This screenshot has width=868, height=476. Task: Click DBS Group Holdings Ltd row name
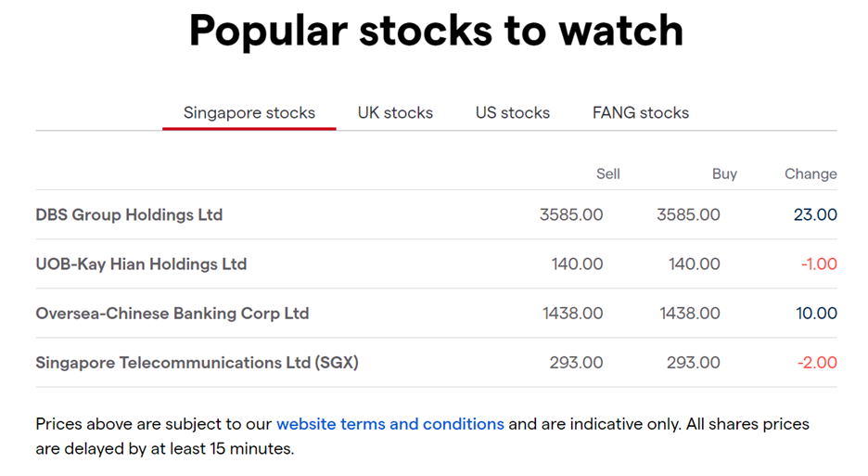tap(129, 215)
